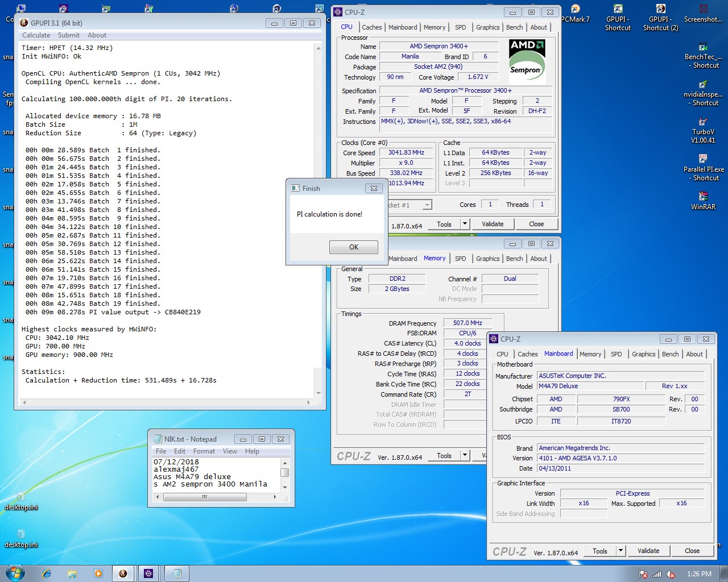Click Notepad horizontal scrollbar right arrow
This screenshot has height=582, width=728.
click(275, 497)
